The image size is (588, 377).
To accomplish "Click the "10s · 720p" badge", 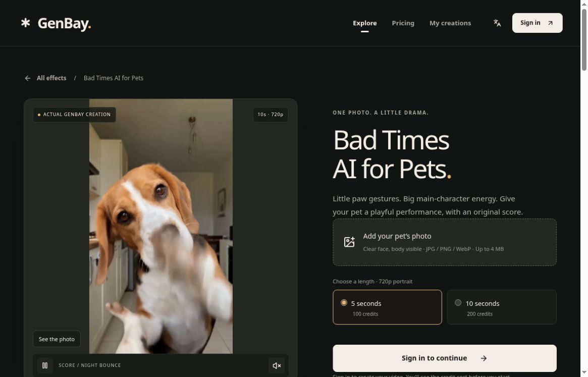I will (x=271, y=115).
